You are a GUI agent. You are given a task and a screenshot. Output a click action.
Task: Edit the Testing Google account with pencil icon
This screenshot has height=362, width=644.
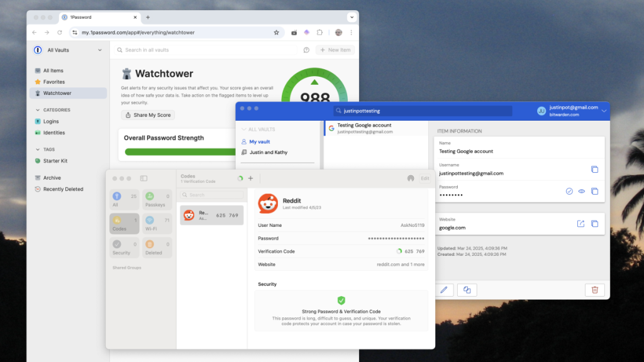(443, 290)
